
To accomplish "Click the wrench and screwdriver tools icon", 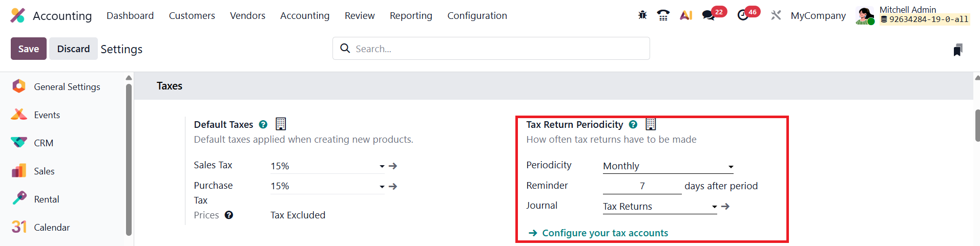I will coord(776,15).
